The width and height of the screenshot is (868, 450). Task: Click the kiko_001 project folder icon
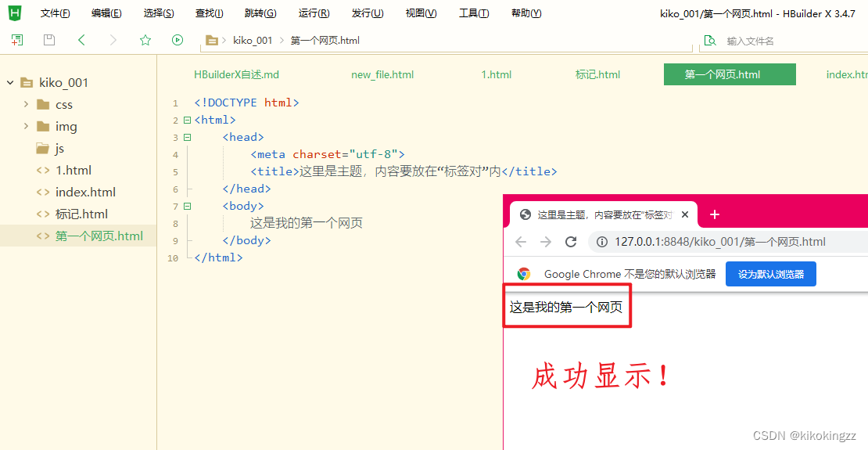tap(26, 83)
